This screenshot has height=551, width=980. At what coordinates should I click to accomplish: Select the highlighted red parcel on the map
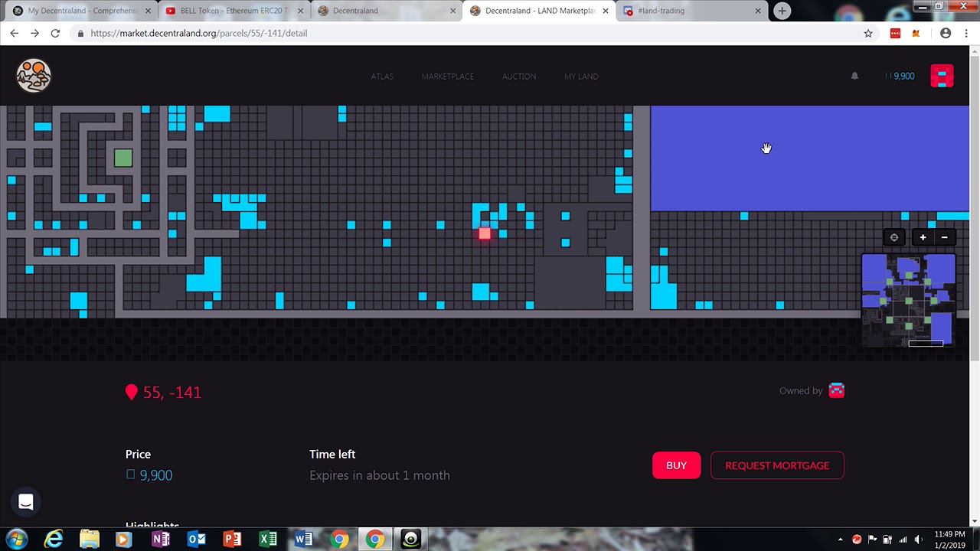(x=485, y=233)
